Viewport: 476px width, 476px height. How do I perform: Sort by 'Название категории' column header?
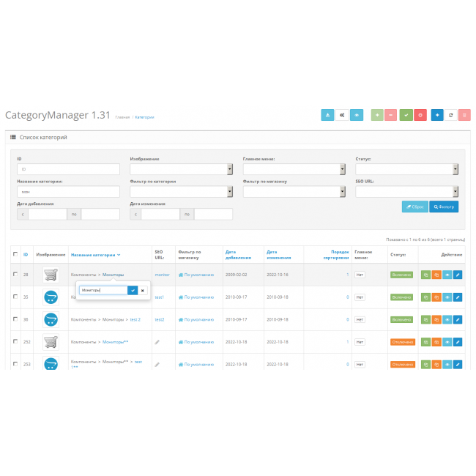point(94,255)
